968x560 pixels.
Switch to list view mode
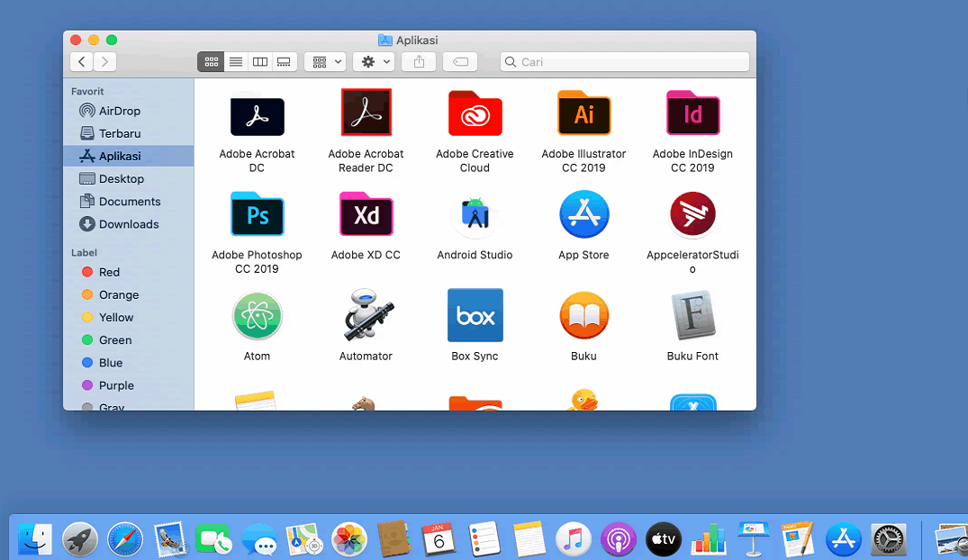(236, 62)
